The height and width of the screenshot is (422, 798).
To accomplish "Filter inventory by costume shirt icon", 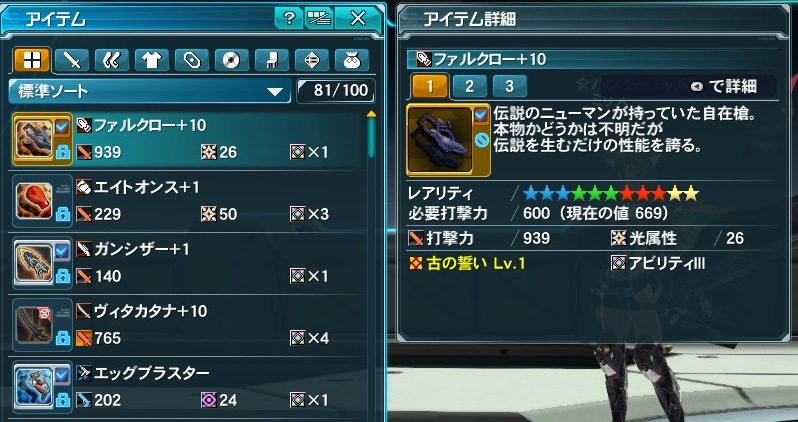I will tap(152, 61).
